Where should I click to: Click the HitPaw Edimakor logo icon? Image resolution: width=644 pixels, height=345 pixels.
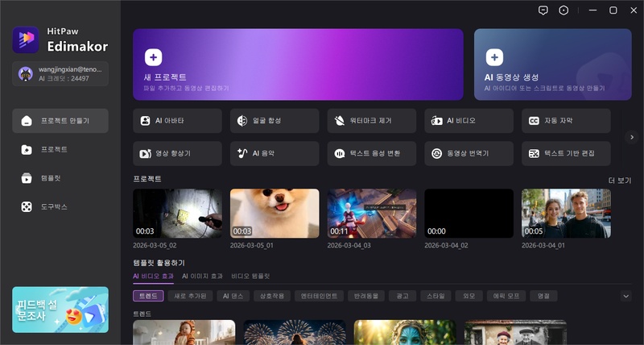tap(26, 39)
